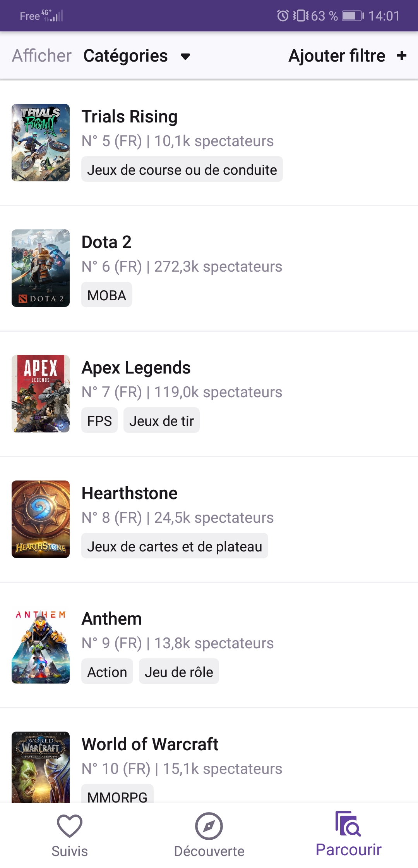
Task: Click the Ajouter filtre button
Action: (337, 56)
